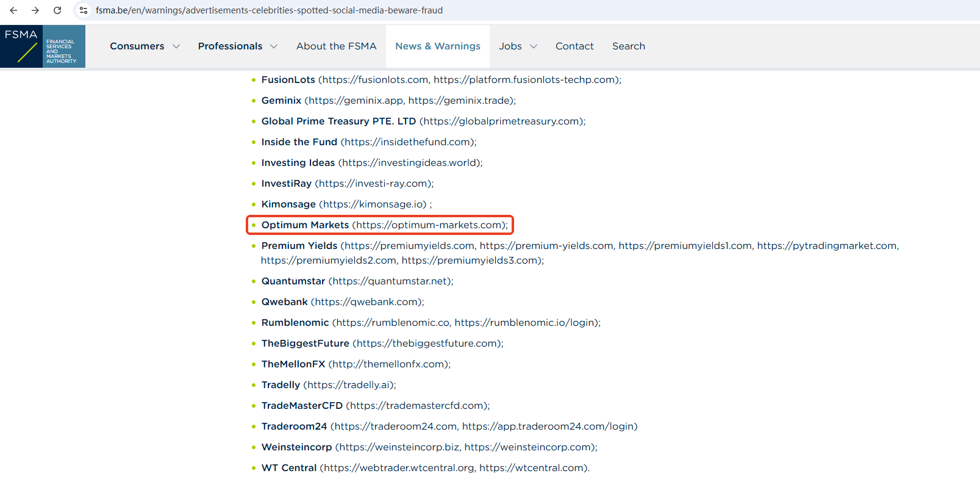Open the About the FSMA page
Screen dimensions: 980x487
[x=336, y=46]
